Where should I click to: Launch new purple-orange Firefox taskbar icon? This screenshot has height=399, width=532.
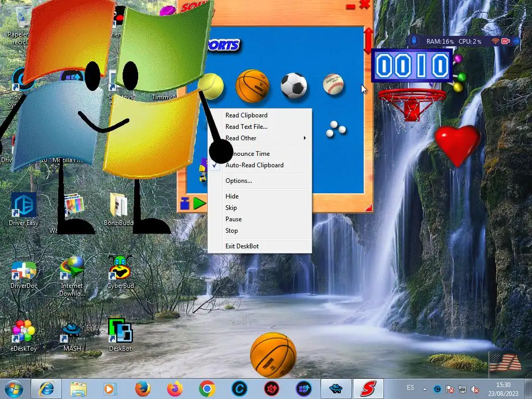click(x=175, y=389)
